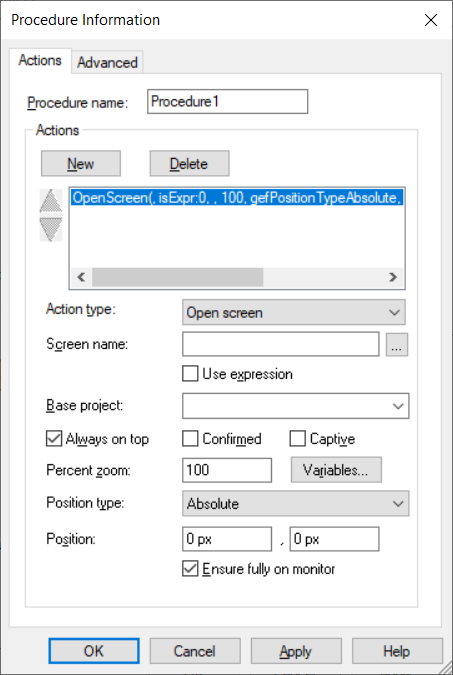Click the right arrow of actions scrollbar
The image size is (453, 675).
click(393, 277)
